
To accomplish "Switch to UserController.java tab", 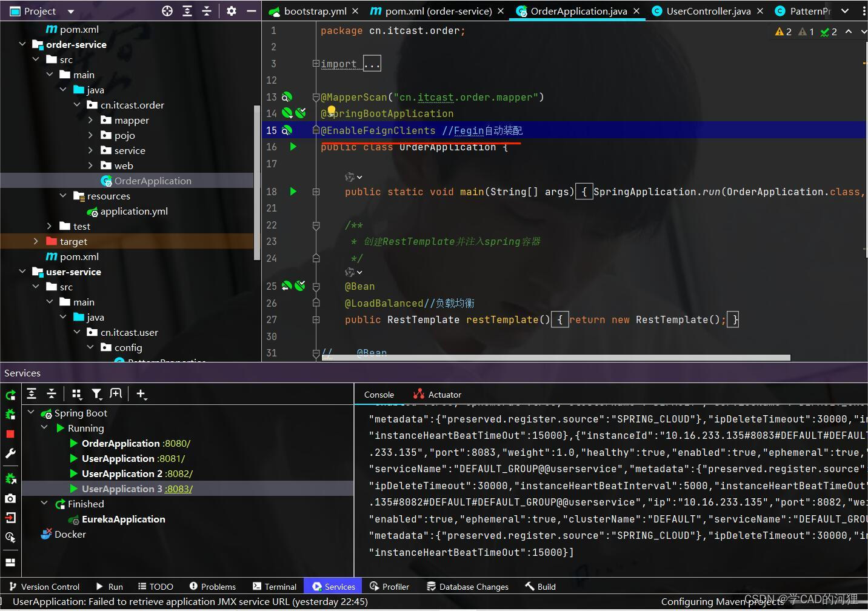I will coord(708,11).
